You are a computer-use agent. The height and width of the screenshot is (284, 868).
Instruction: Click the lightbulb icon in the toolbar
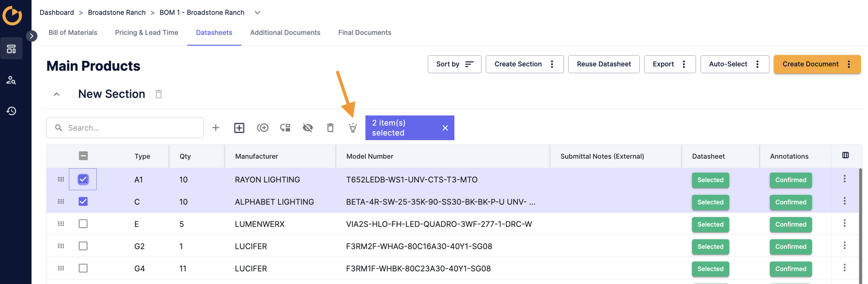(353, 128)
